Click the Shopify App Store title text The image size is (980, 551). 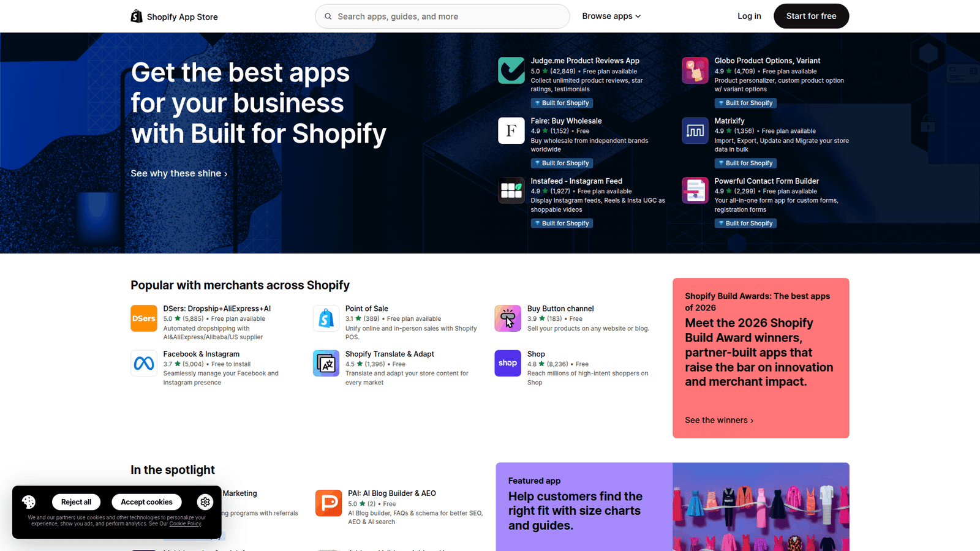(183, 17)
